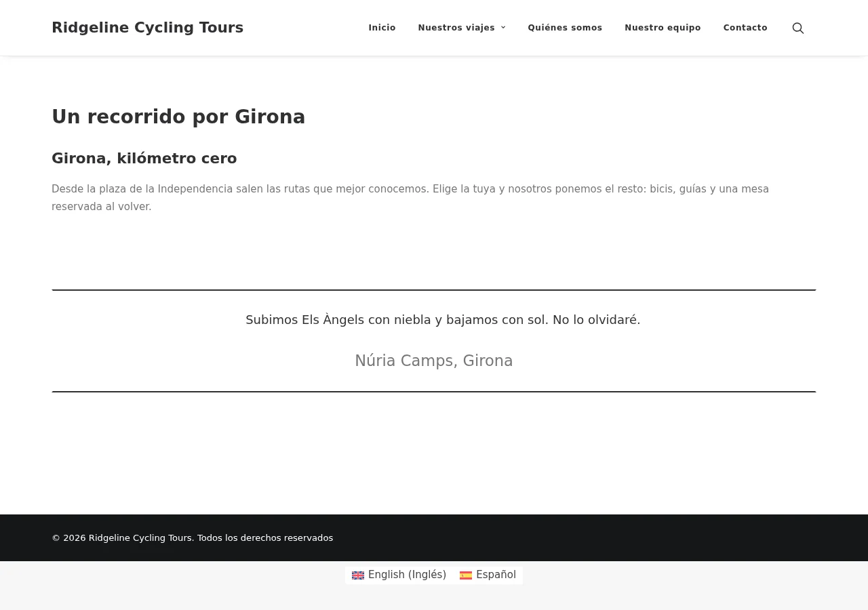The height and width of the screenshot is (610, 868).
Task: Click the Ridgeline Cycling Tours site title
Action: pyautogui.click(x=147, y=28)
